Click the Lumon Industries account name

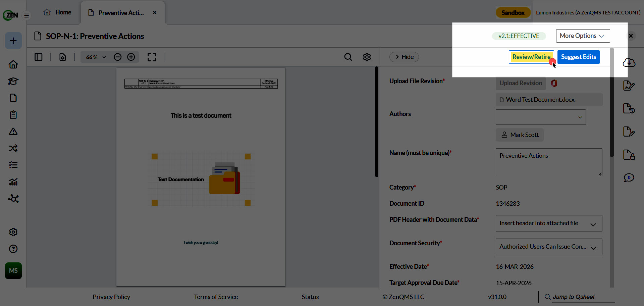(x=588, y=13)
